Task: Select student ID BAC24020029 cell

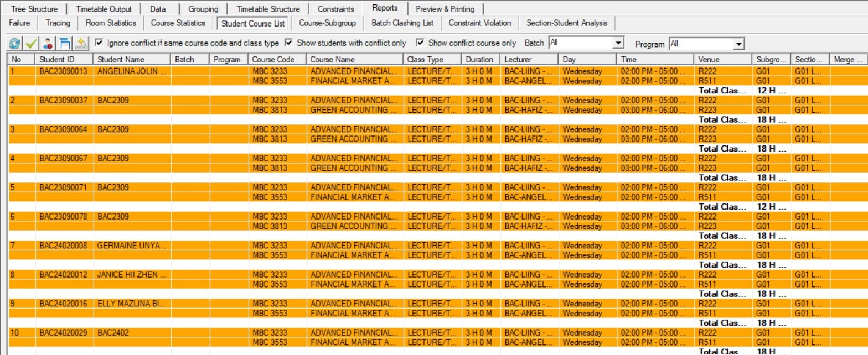Action: click(x=65, y=333)
